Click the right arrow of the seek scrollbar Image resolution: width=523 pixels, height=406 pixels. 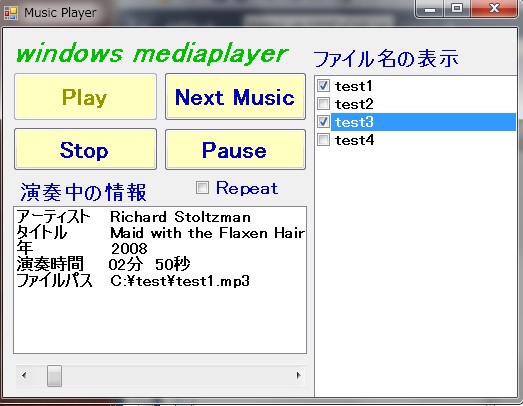[298, 375]
